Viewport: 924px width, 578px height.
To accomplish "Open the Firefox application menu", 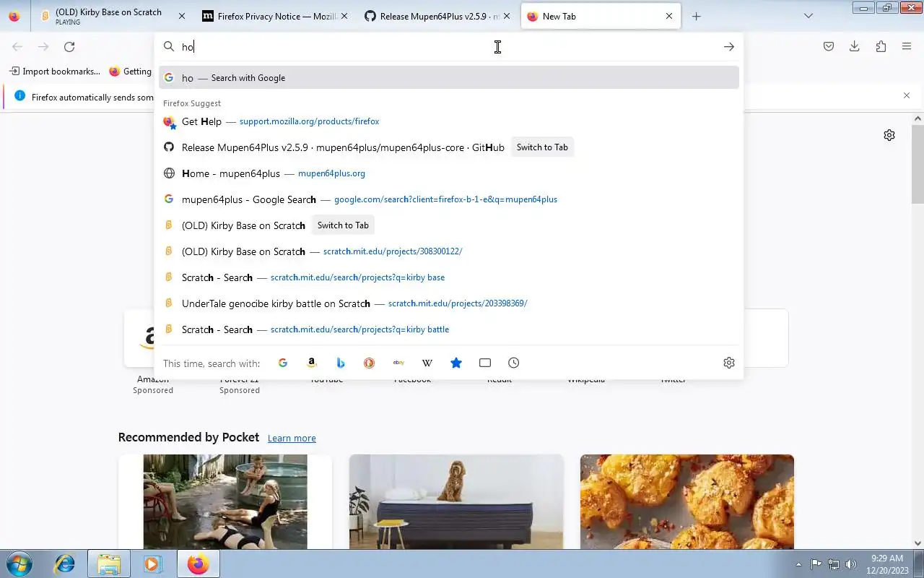I will pyautogui.click(x=907, y=47).
